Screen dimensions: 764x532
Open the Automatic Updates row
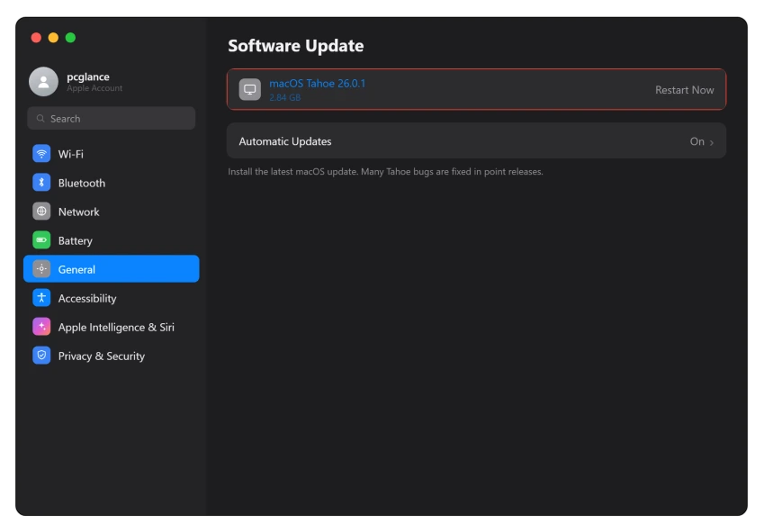(476, 140)
